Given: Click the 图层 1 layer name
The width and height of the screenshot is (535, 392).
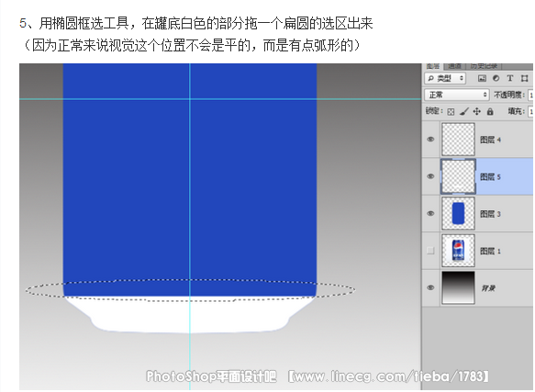Looking at the screenshot, I should pos(490,252).
